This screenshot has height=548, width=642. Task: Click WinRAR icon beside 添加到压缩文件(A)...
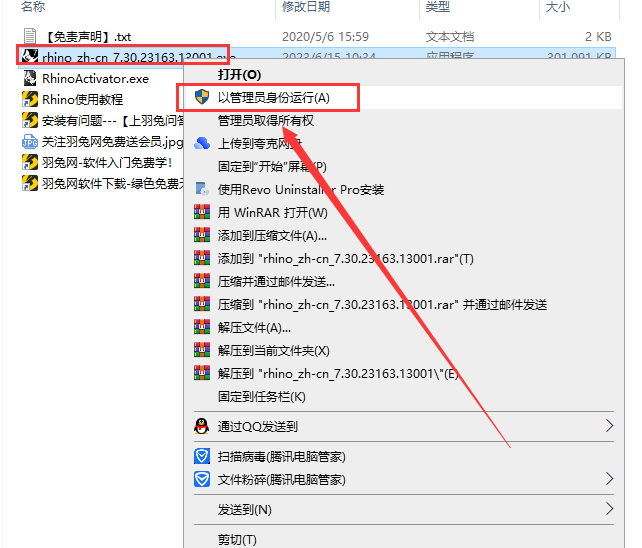point(202,235)
